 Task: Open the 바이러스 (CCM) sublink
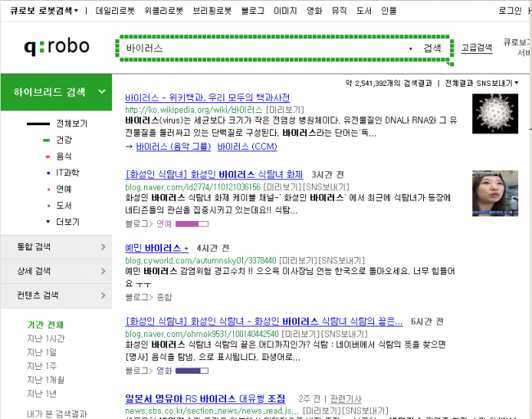pyautogui.click(x=247, y=146)
